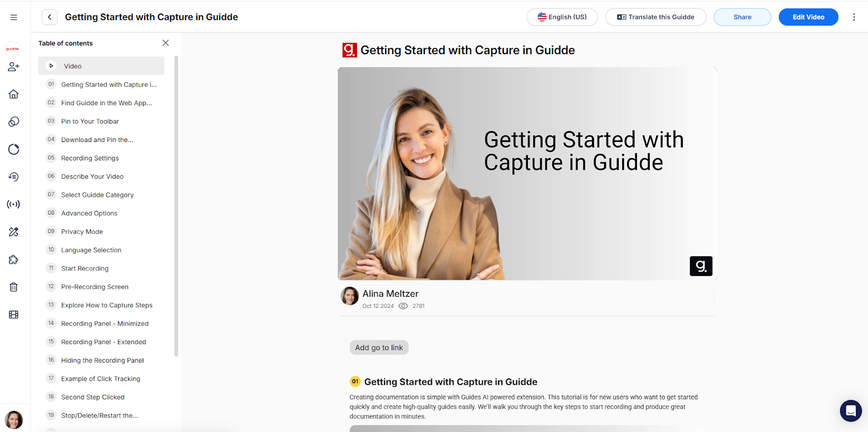Click Translate this Guidde button

click(x=655, y=17)
